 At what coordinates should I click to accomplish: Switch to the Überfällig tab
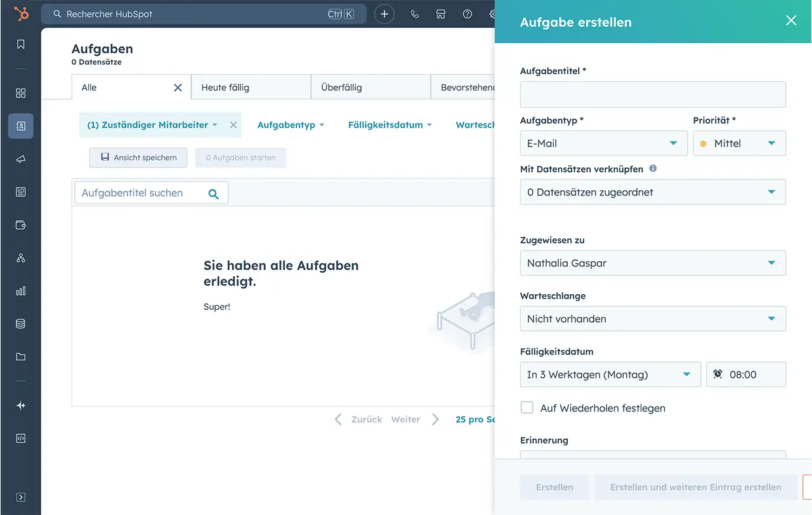370,88
